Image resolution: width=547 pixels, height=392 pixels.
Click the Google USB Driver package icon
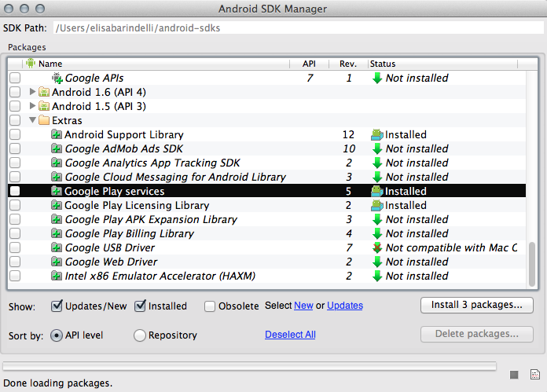tap(57, 247)
